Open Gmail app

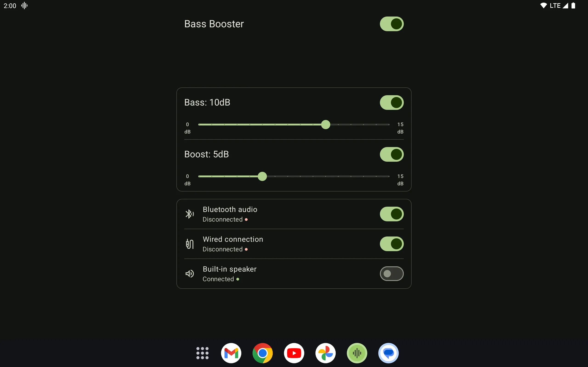(232, 353)
